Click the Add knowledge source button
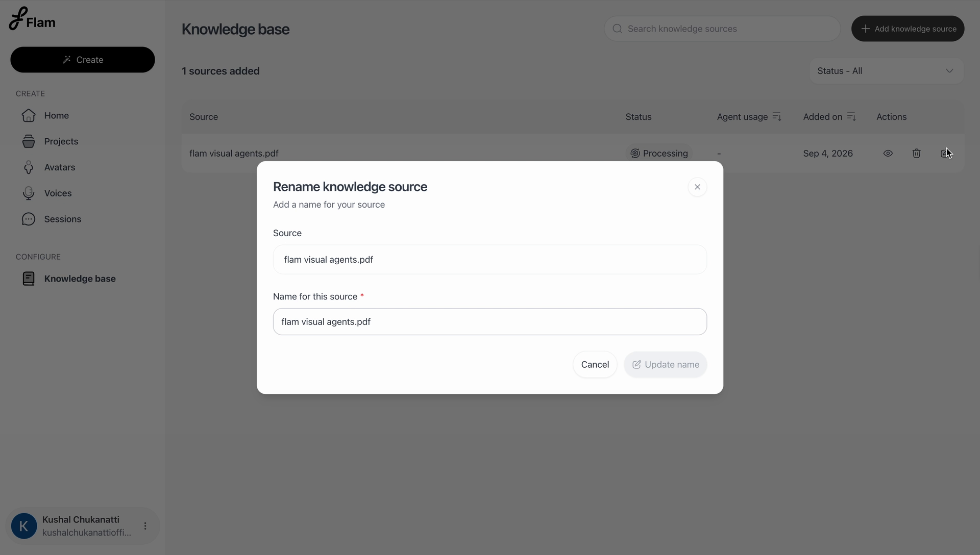 [x=908, y=29]
